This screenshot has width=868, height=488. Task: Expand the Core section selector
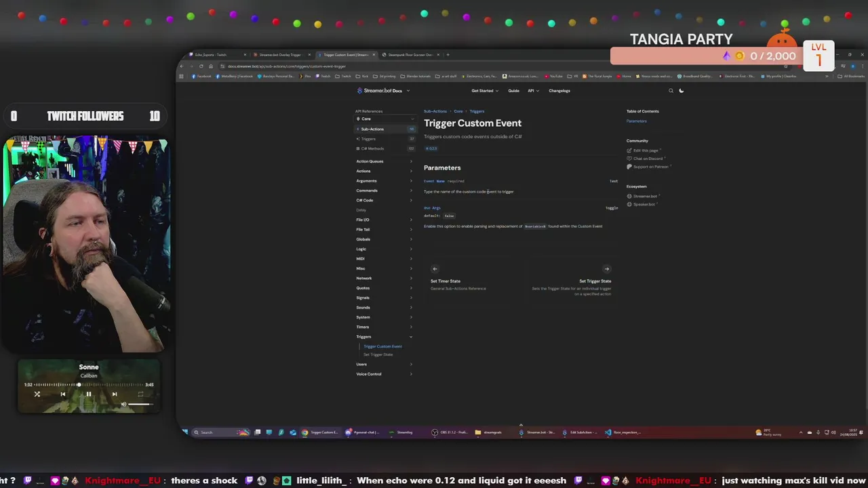coord(385,119)
